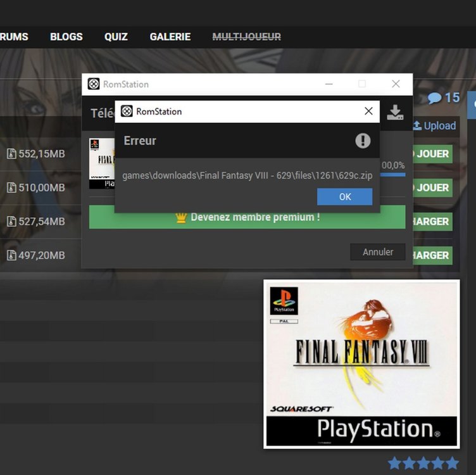Open the QUIZ menu
This screenshot has height=475, width=476.
[x=116, y=37]
